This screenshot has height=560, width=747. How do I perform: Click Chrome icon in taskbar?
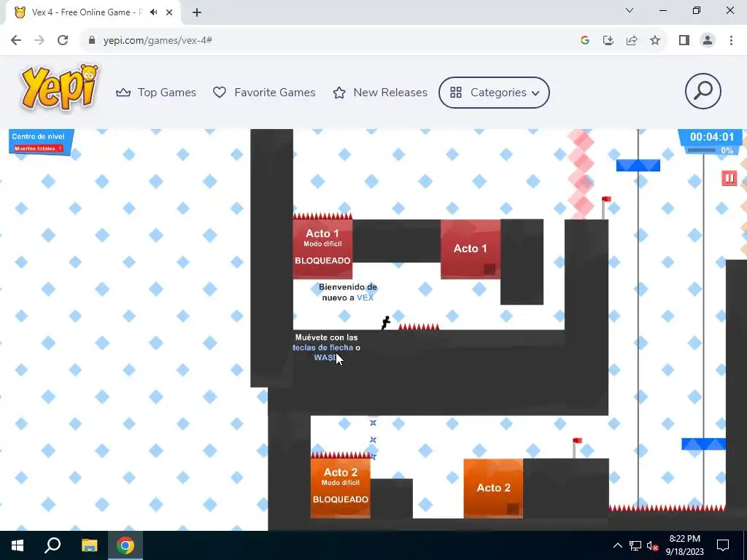pyautogui.click(x=125, y=545)
